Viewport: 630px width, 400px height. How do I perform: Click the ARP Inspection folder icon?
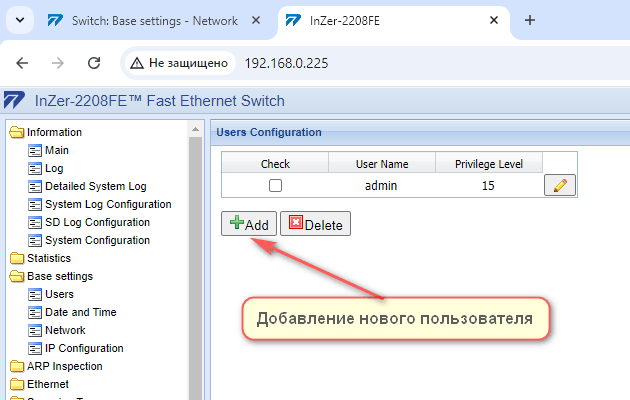[x=17, y=366]
